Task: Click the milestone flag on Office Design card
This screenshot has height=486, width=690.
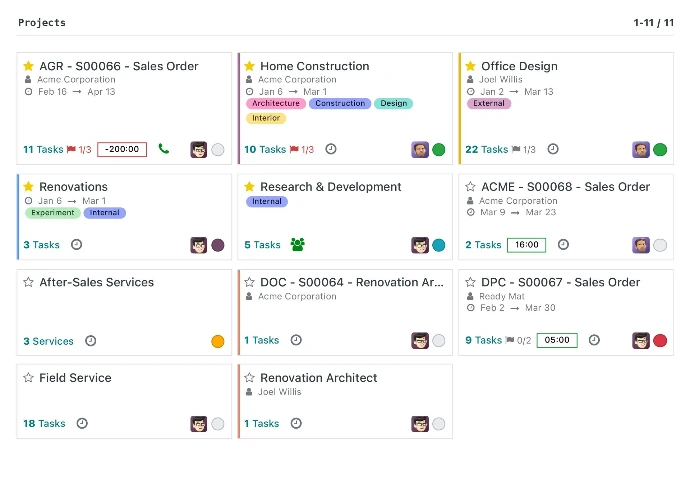Action: tap(516, 150)
